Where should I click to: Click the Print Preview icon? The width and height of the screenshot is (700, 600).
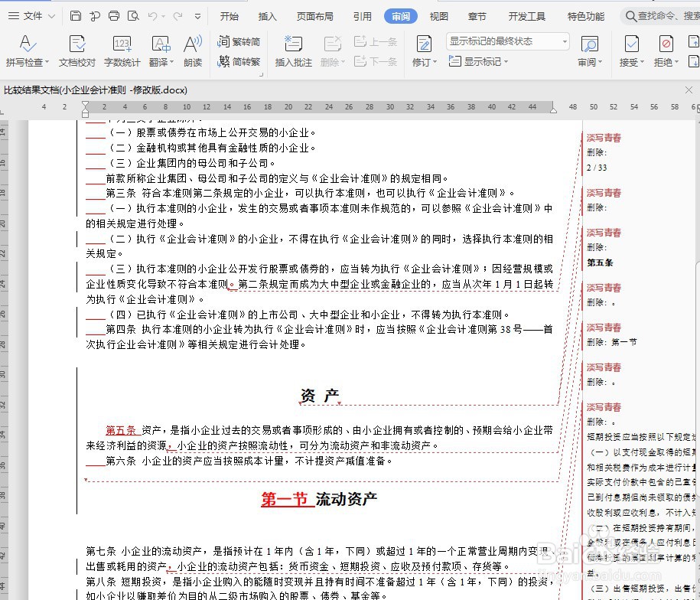point(133,16)
